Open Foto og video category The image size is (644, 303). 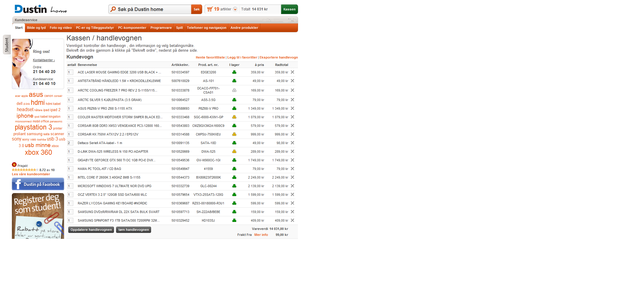(x=61, y=28)
